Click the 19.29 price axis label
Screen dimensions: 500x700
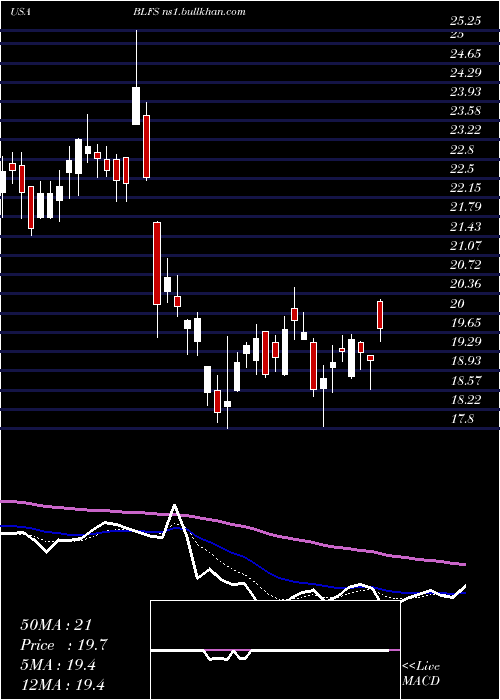[x=466, y=342]
